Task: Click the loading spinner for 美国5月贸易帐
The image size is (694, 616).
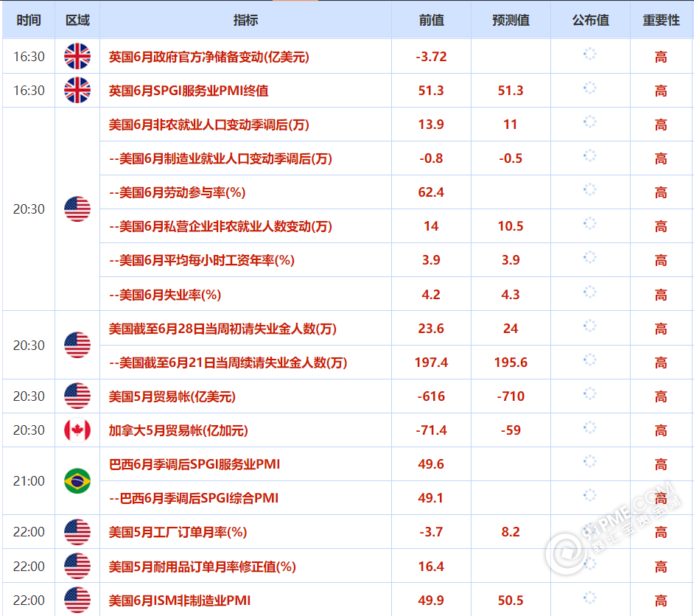Action: 590,394
